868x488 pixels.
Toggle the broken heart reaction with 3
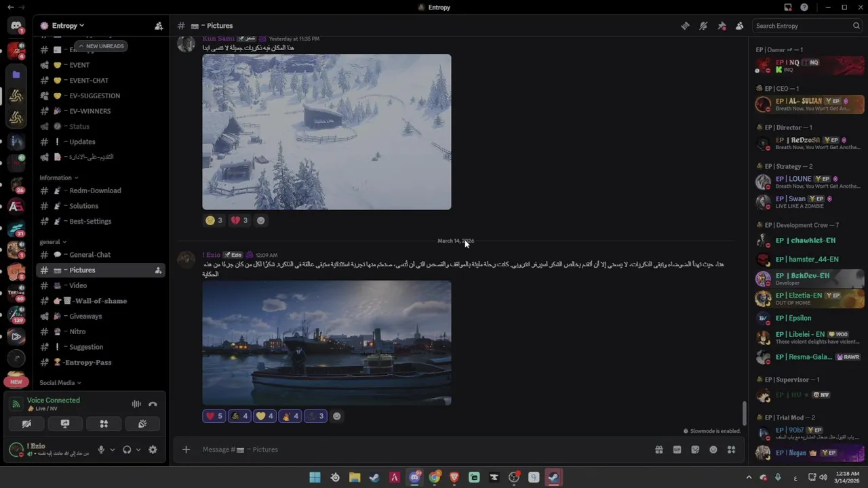coord(239,220)
